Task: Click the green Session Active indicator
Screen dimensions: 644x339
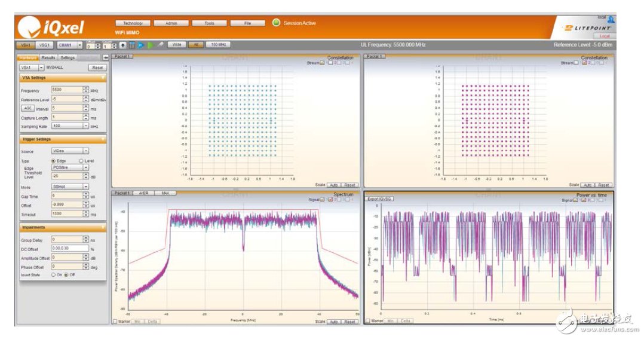Action: [x=276, y=23]
